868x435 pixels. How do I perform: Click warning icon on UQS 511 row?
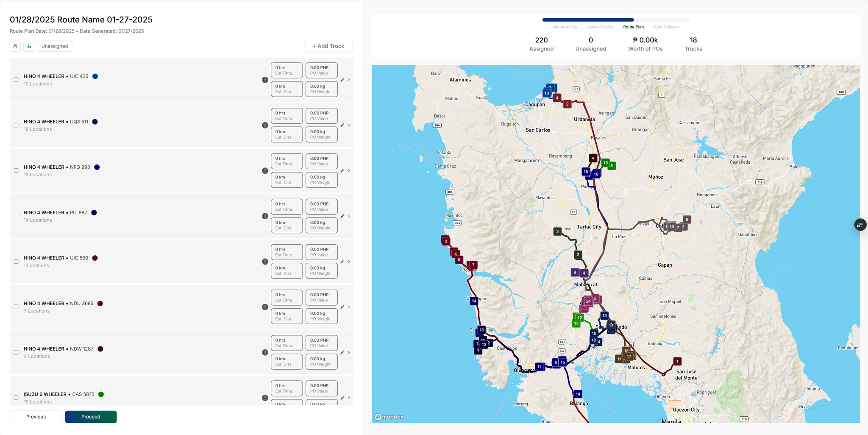coord(265,125)
